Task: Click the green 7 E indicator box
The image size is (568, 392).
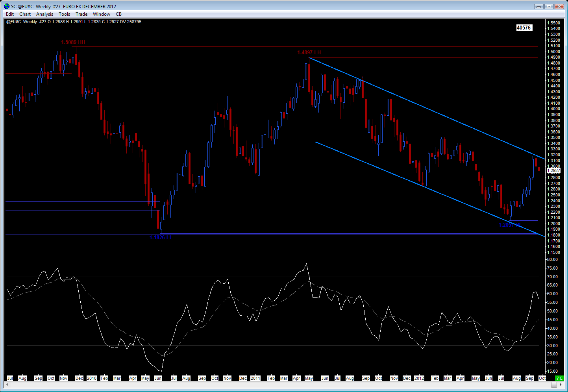Action: pyautogui.click(x=559, y=378)
